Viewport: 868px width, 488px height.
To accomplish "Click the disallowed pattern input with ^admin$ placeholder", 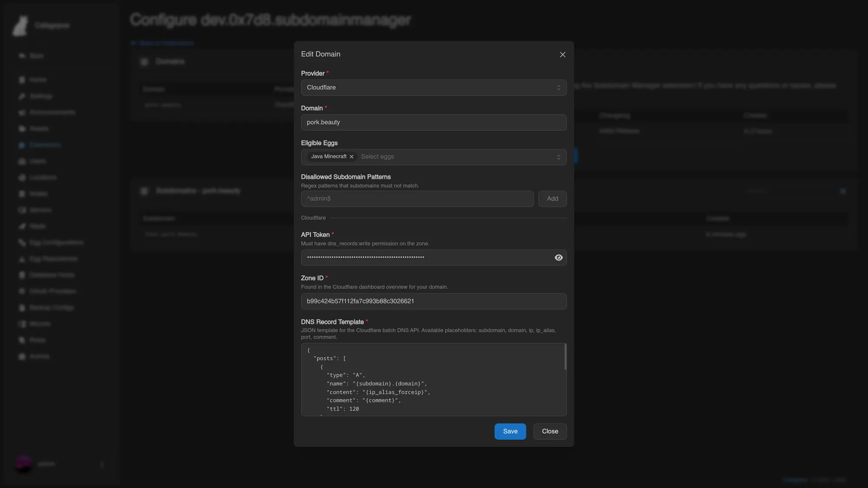I will (x=417, y=199).
